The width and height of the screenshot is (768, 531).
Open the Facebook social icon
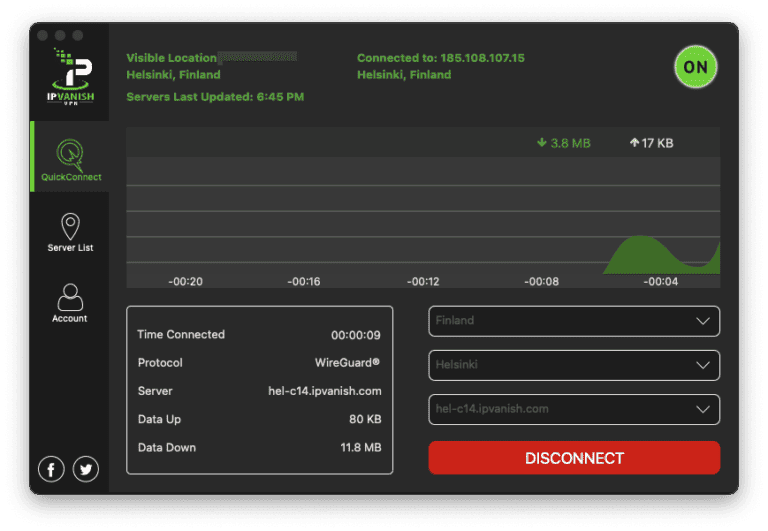[51, 468]
